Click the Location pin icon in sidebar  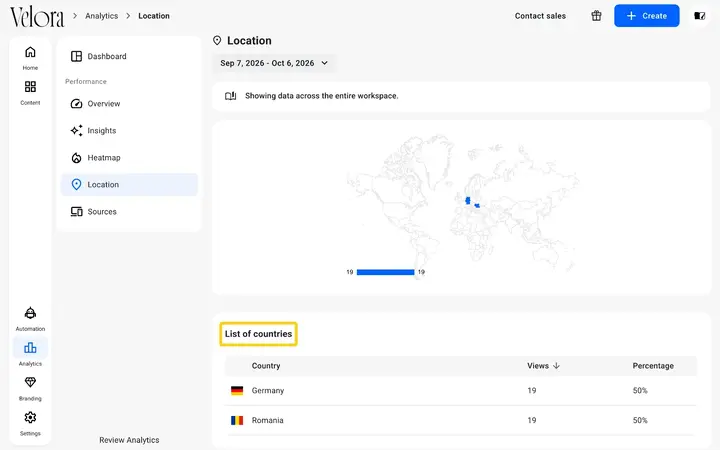coord(76,185)
